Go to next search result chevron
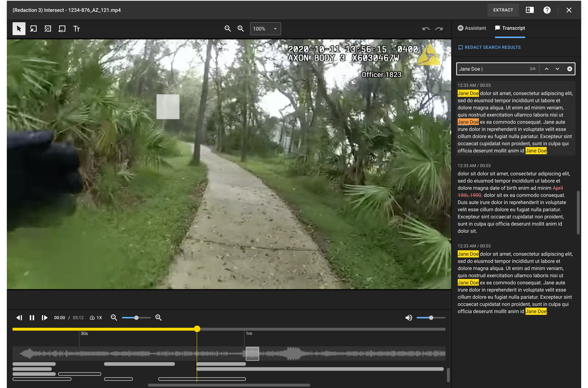 [557, 69]
